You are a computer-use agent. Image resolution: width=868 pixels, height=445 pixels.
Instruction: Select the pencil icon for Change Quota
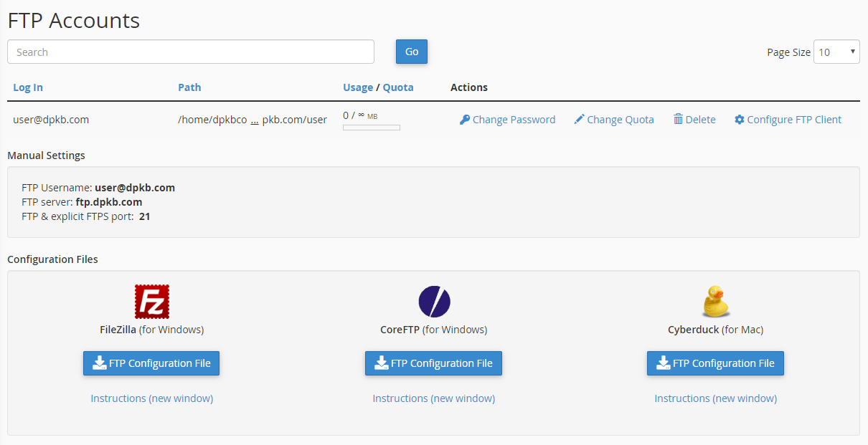[579, 119]
